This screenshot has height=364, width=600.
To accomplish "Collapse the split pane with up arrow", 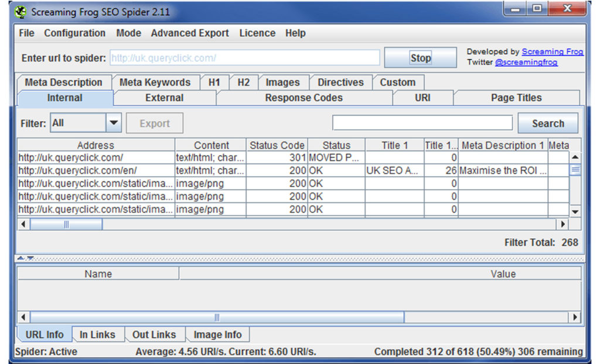I will point(21,259).
